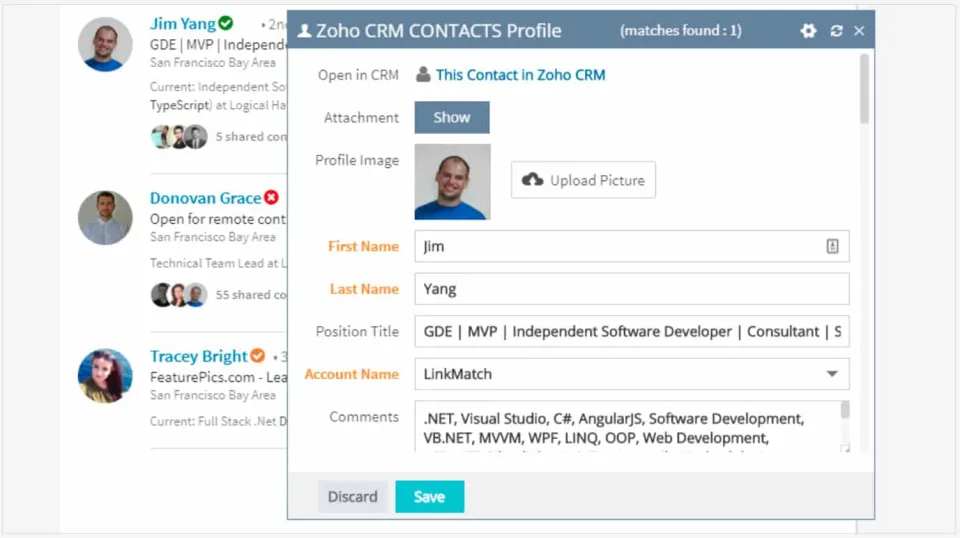Open This Contact in Zoho CRM link

click(520, 75)
